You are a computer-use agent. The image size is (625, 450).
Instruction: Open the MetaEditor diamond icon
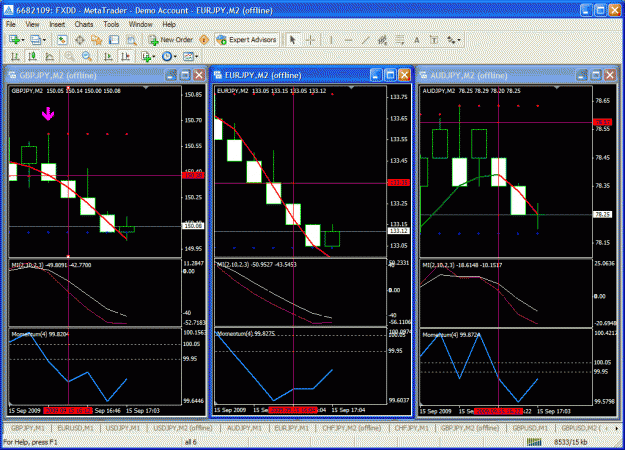click(204, 40)
